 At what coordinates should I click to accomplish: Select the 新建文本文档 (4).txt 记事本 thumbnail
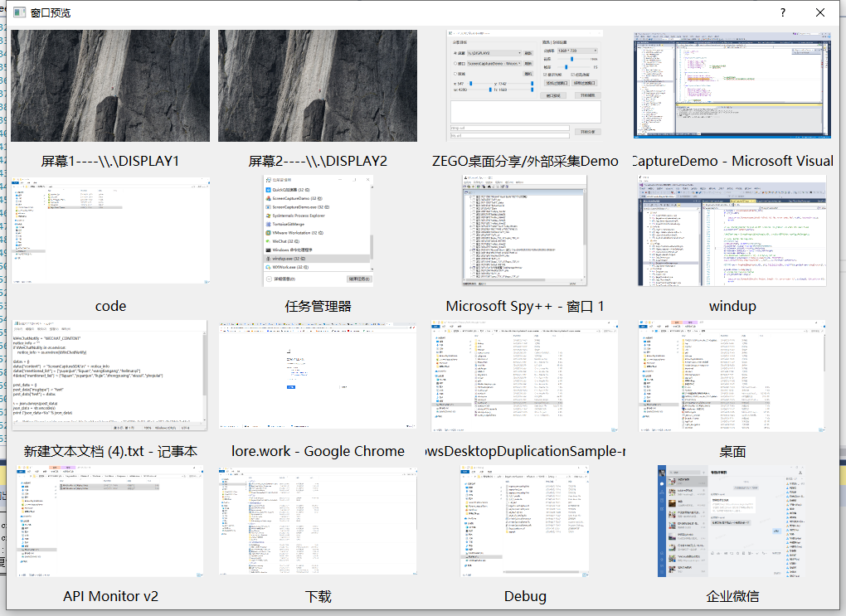pyautogui.click(x=110, y=376)
